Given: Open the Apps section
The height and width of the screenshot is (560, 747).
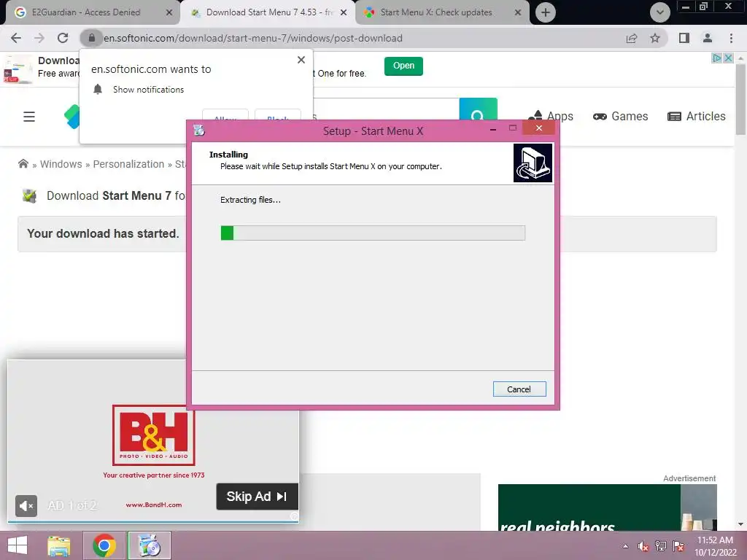Looking at the screenshot, I should 551,116.
